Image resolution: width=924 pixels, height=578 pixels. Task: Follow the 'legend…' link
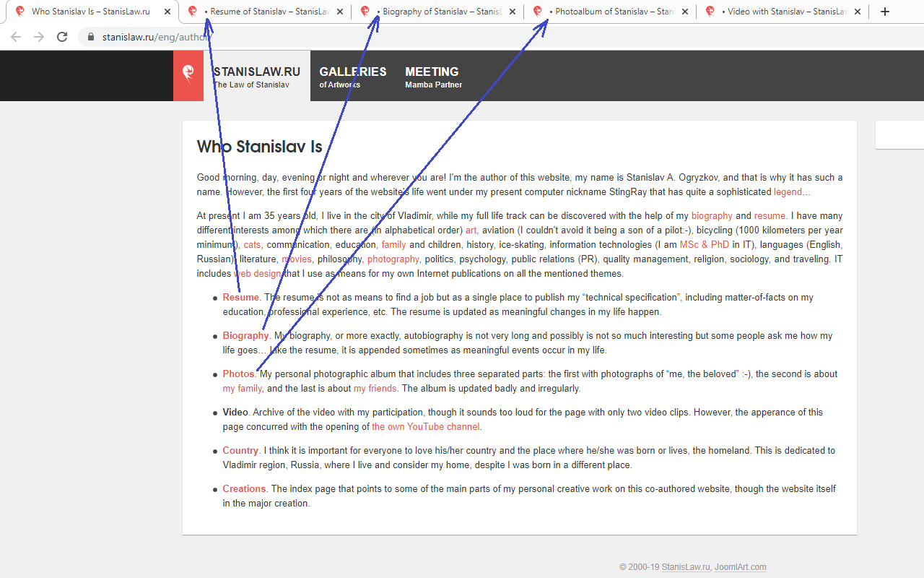792,192
